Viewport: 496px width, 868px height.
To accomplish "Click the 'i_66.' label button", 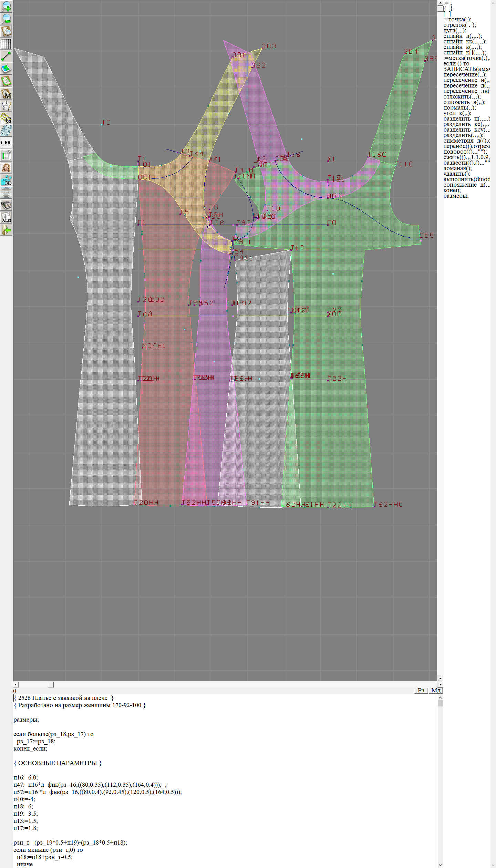I will tap(6, 143).
